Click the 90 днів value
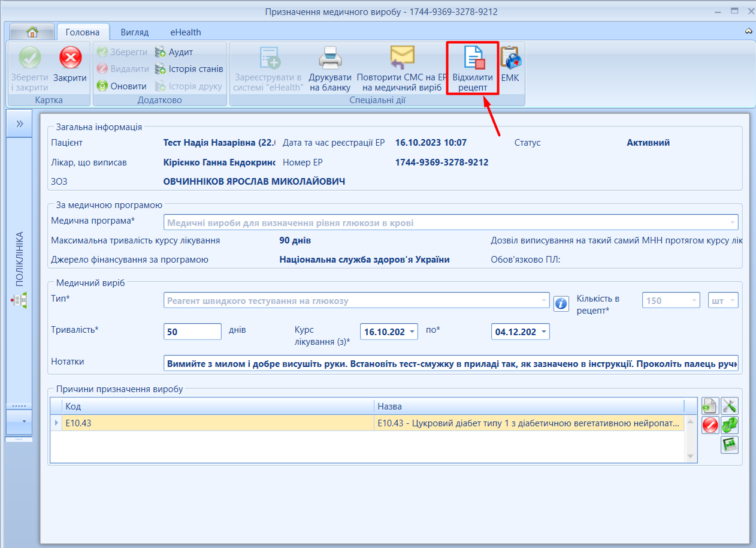 point(295,240)
